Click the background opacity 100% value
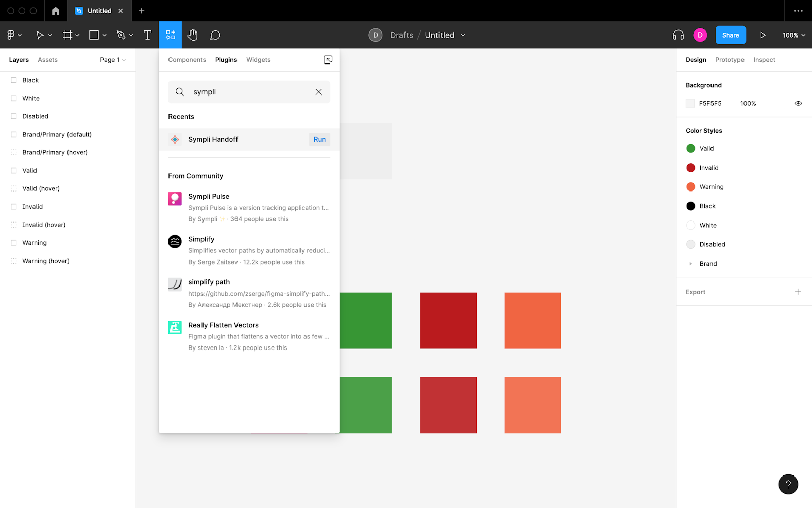812x508 pixels. click(748, 103)
